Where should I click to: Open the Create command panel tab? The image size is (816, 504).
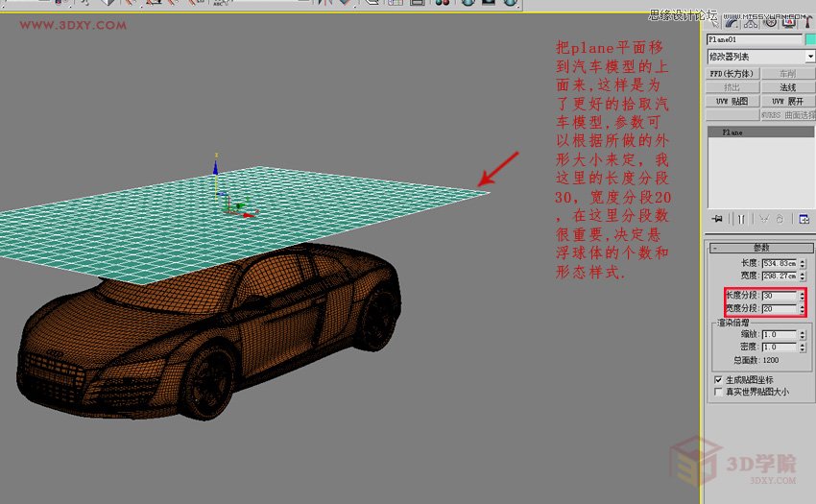pos(713,23)
